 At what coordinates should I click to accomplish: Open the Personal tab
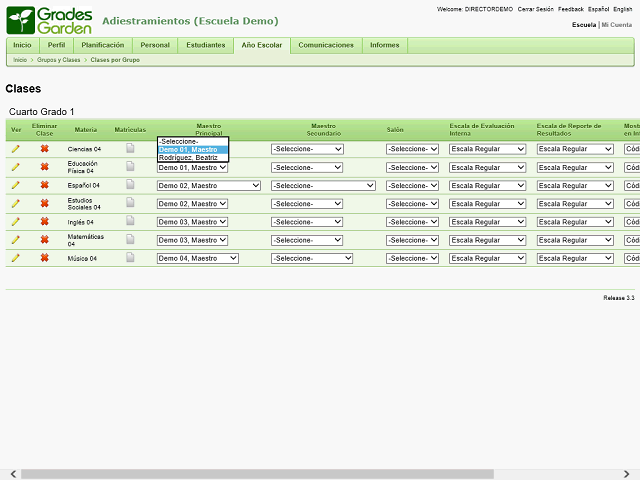tap(155, 45)
